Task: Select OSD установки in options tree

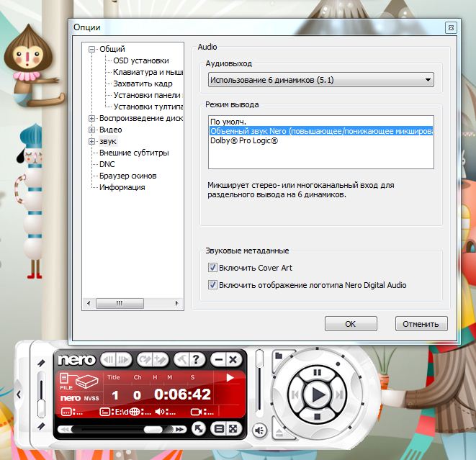Action: [141, 60]
